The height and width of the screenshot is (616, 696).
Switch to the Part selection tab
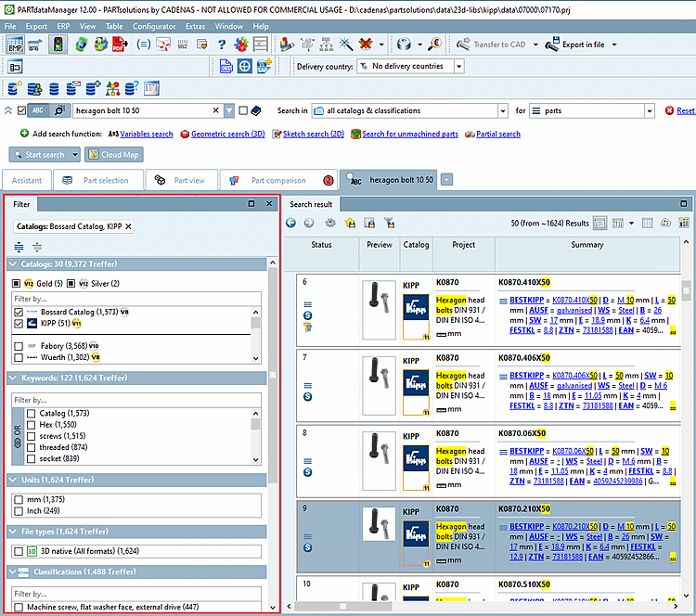tap(98, 180)
